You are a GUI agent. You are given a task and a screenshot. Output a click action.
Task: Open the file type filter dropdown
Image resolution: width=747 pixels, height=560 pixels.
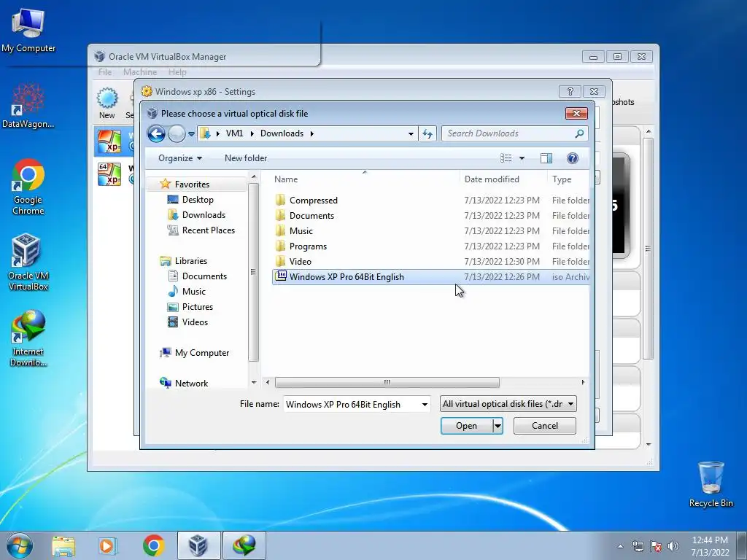[x=508, y=404]
